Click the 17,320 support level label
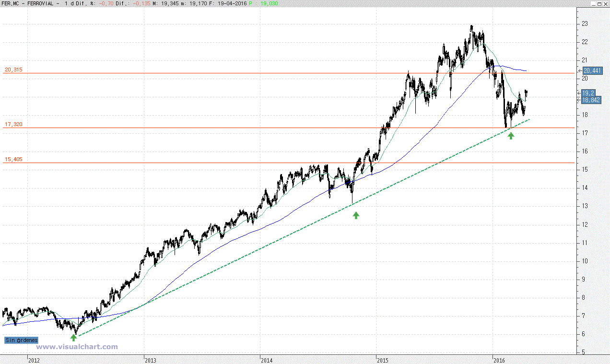This screenshot has width=610, height=364. pos(13,124)
